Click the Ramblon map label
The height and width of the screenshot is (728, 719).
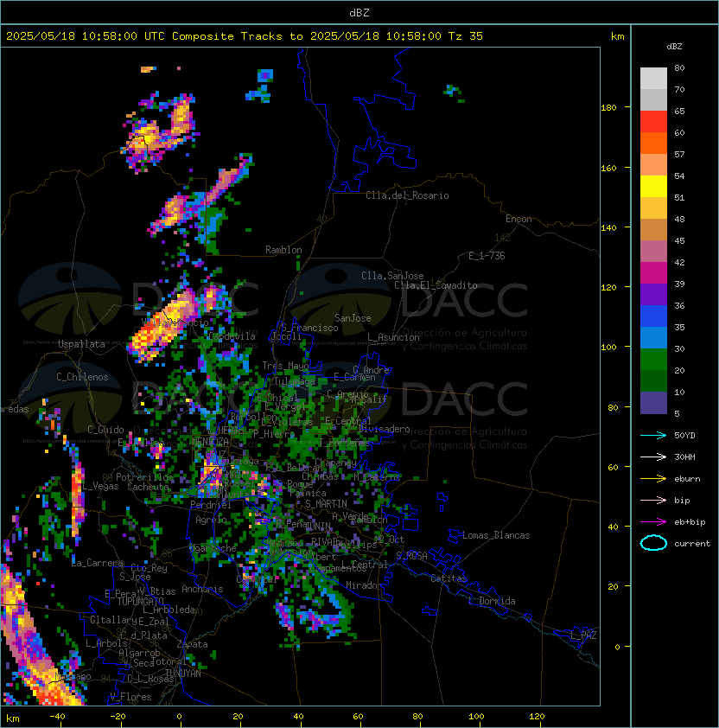(x=283, y=250)
